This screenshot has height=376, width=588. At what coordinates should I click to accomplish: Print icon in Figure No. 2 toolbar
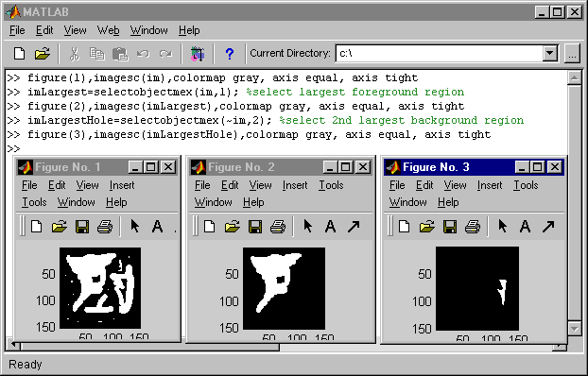pyautogui.click(x=278, y=227)
